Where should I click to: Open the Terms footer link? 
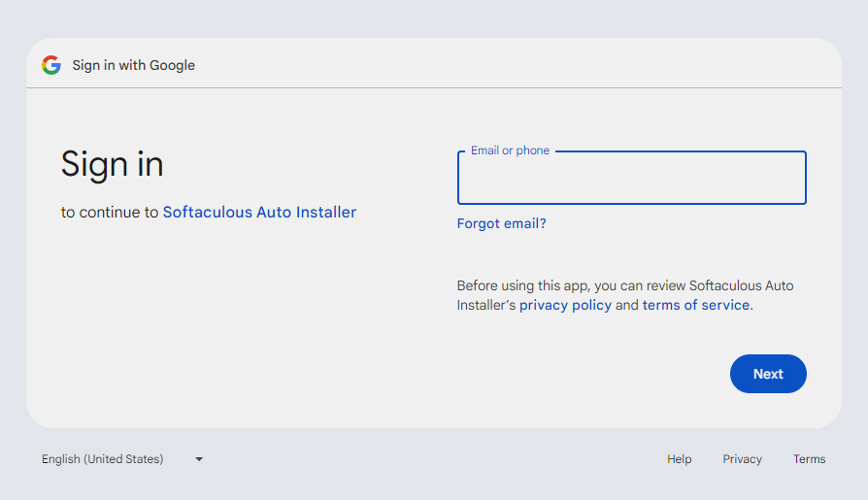click(x=809, y=459)
